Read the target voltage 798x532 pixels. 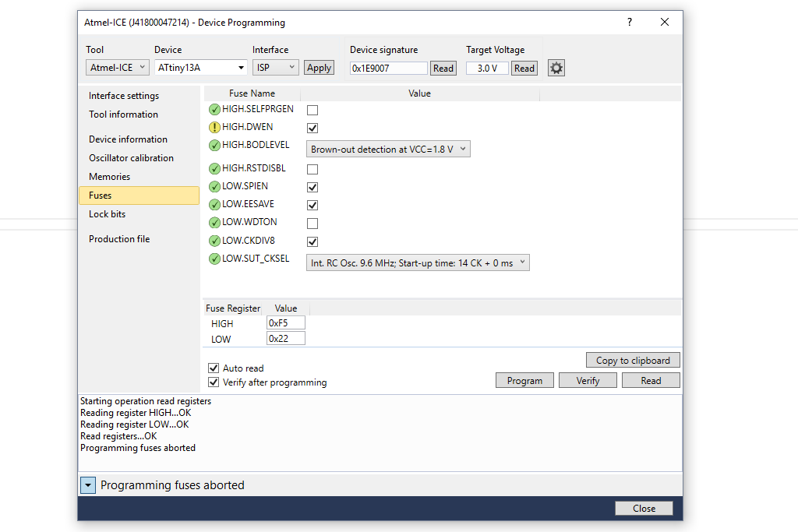pyautogui.click(x=524, y=68)
